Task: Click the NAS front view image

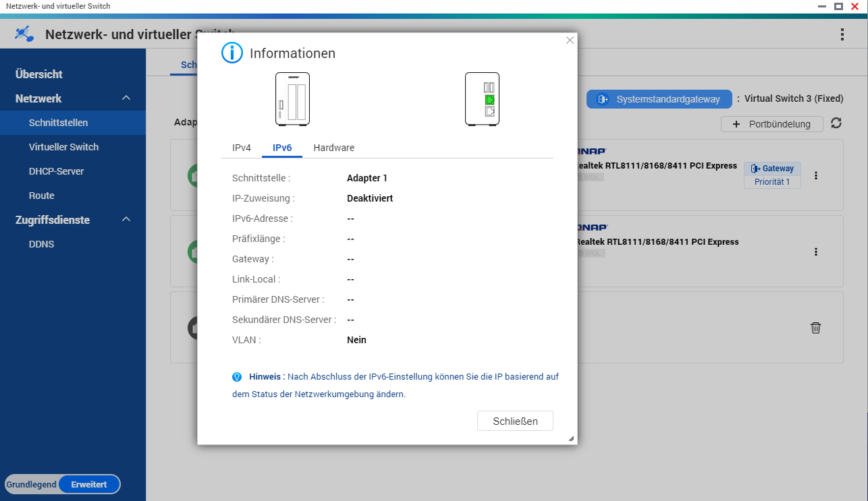Action: (x=292, y=99)
